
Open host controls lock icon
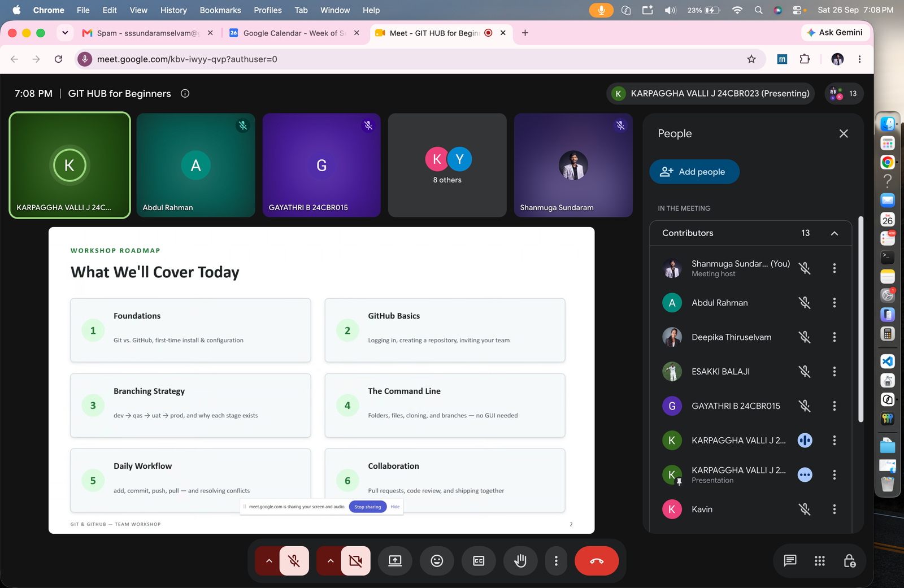point(849,561)
